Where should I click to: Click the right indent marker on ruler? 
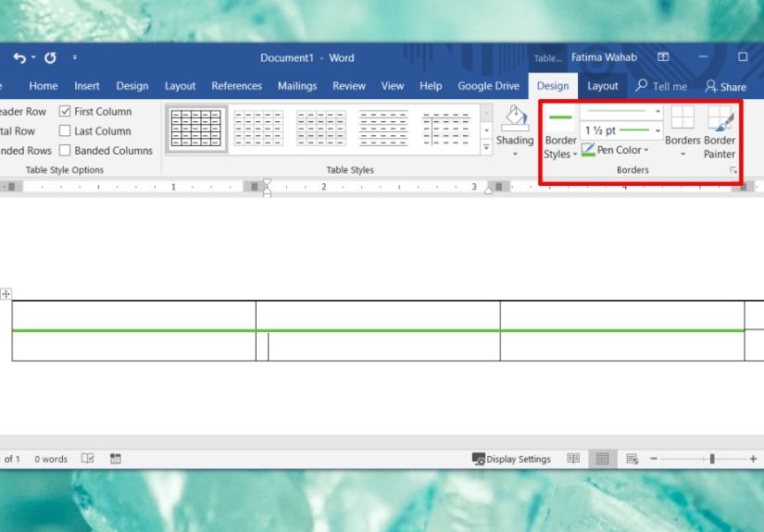(x=488, y=191)
